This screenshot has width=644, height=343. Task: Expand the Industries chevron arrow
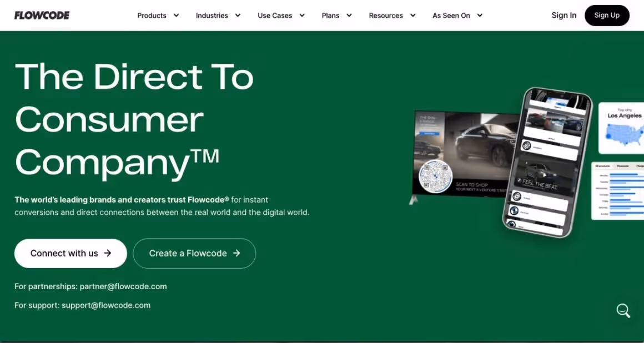[x=238, y=16]
